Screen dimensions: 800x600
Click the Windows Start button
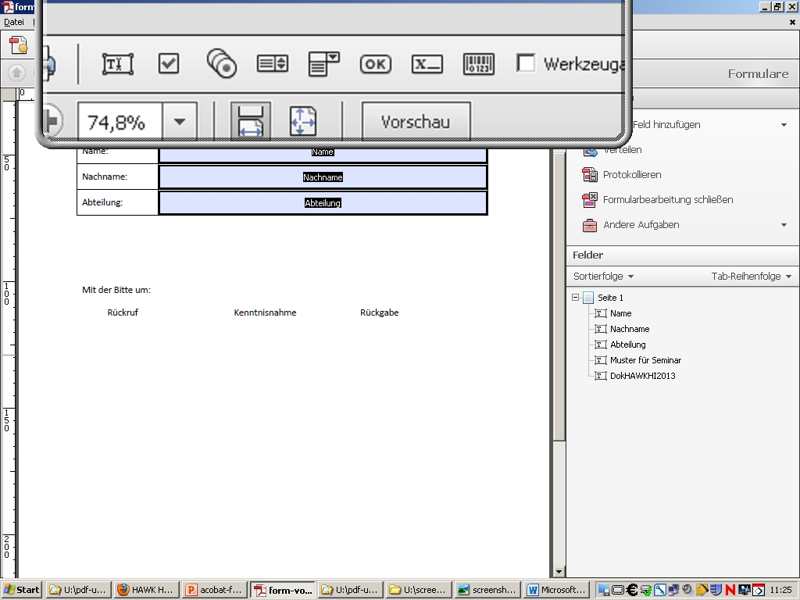pyautogui.click(x=22, y=590)
